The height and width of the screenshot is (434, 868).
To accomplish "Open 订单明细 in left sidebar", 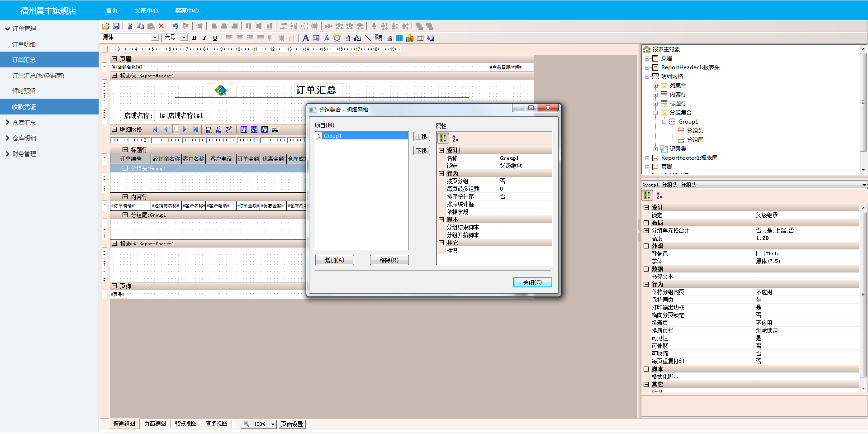I will [24, 44].
